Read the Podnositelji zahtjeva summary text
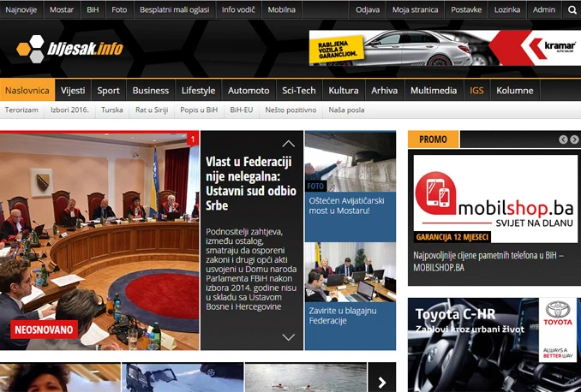 pos(251,269)
